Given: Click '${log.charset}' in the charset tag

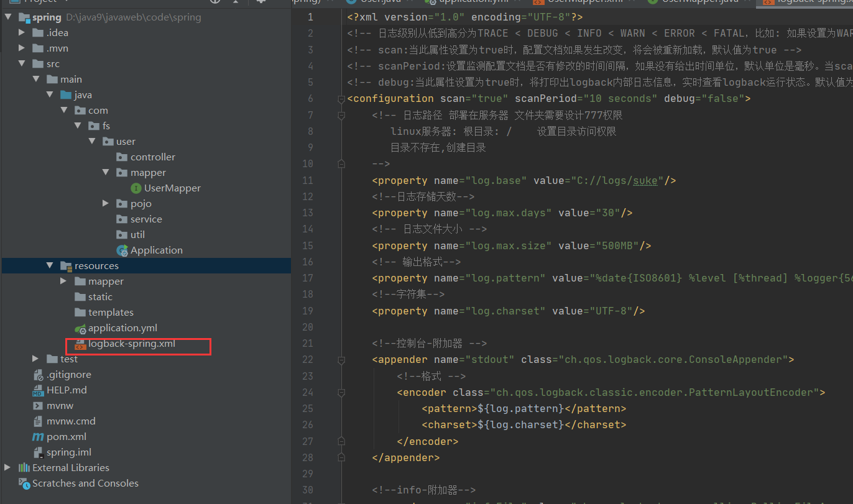Looking at the screenshot, I should click(520, 425).
